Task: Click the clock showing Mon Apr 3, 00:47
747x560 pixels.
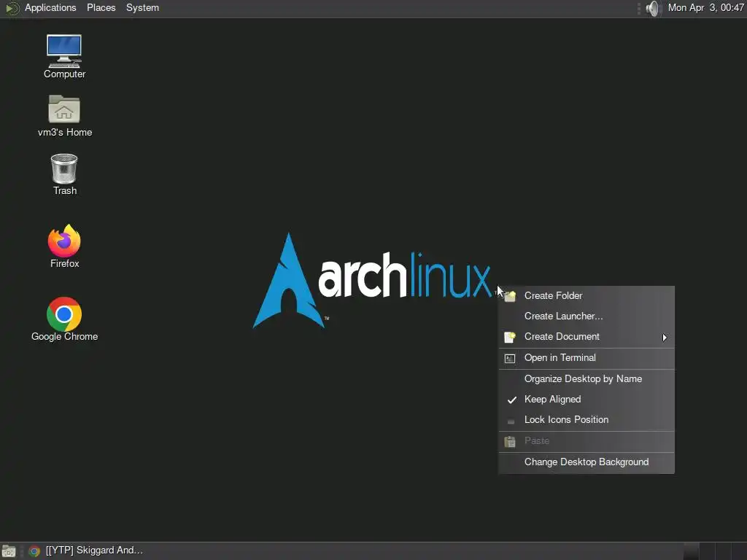Action: pos(705,7)
